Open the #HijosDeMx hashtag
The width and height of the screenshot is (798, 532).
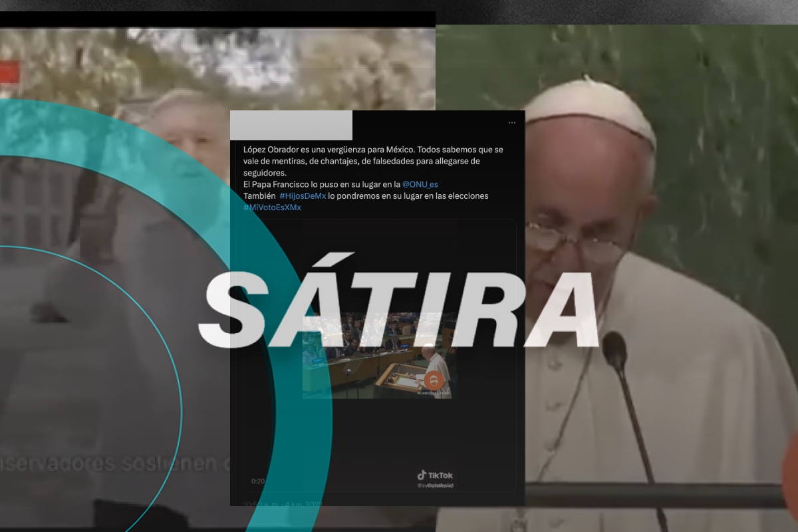pos(301,196)
